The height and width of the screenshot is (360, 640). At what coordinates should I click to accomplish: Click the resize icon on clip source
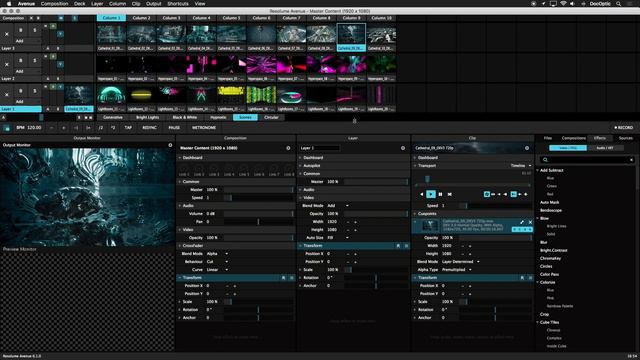522,222
